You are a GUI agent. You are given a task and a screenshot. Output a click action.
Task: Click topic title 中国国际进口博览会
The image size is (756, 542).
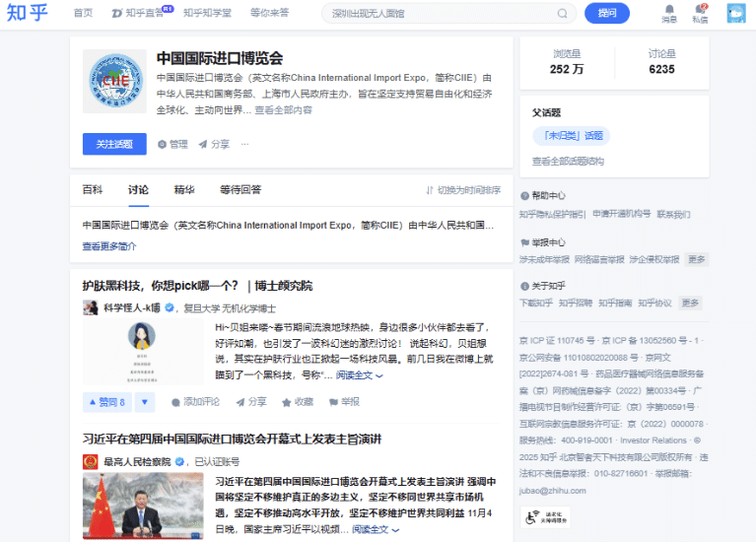pos(220,58)
